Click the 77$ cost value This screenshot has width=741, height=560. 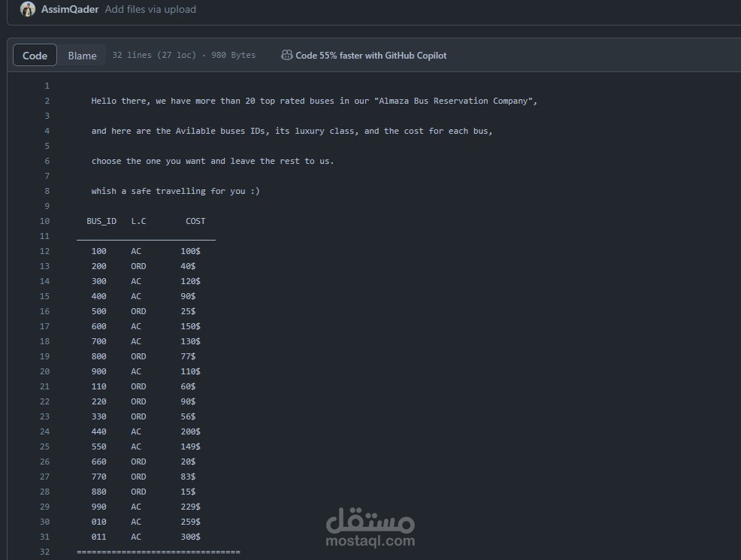tap(188, 356)
